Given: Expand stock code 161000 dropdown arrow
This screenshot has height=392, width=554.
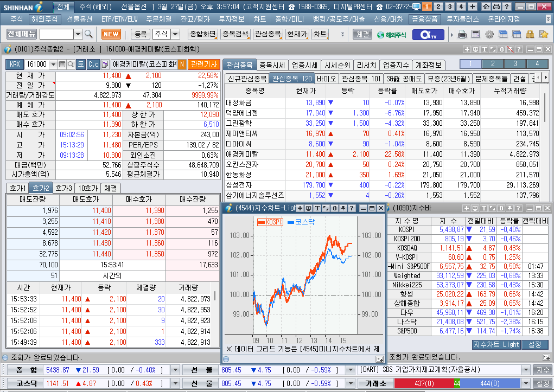Looking at the screenshot, I should [x=53, y=65].
